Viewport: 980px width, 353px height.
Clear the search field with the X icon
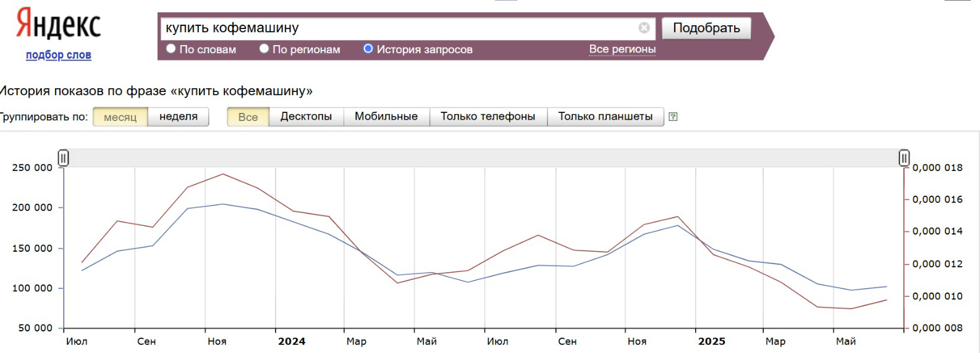coord(644,28)
